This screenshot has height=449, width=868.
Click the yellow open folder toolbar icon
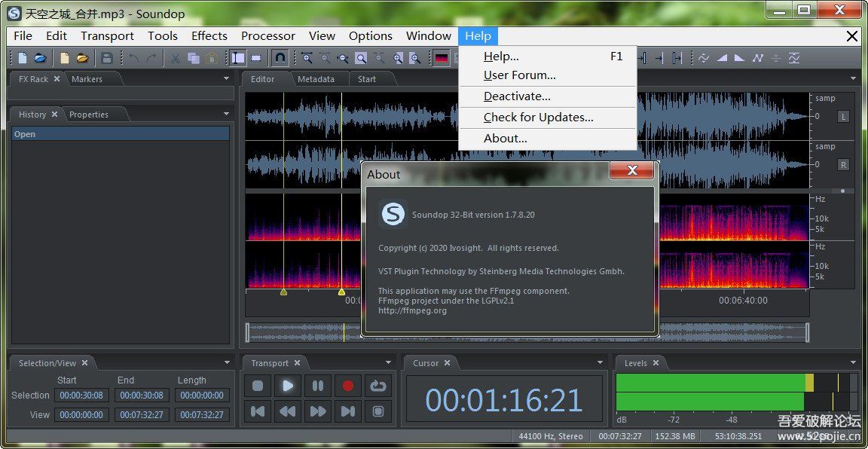tap(82, 57)
